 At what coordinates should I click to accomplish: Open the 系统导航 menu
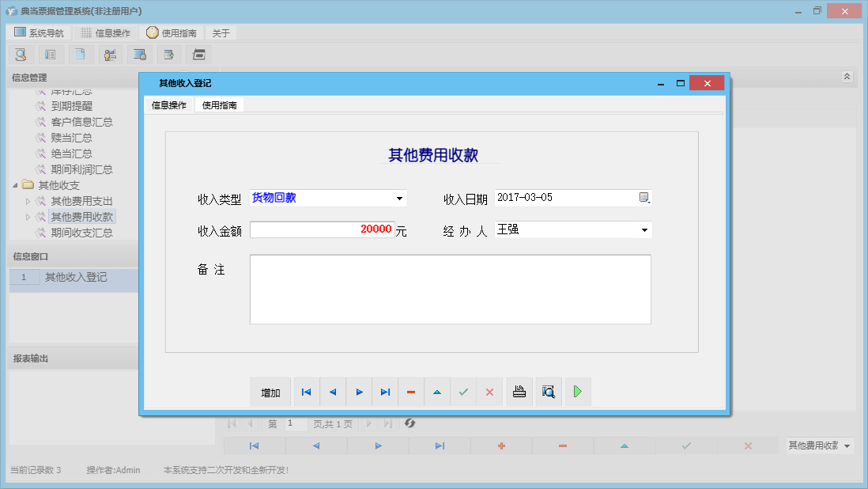(x=36, y=32)
